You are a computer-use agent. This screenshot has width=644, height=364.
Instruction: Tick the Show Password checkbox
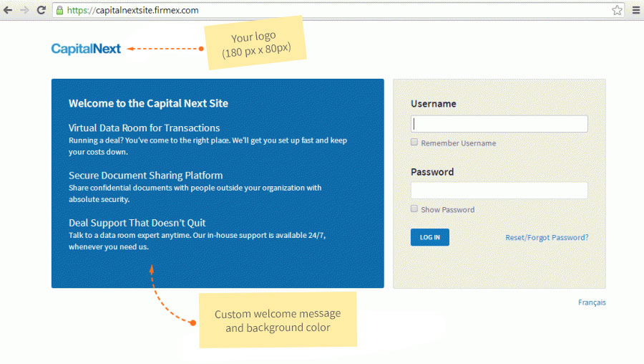pos(414,209)
